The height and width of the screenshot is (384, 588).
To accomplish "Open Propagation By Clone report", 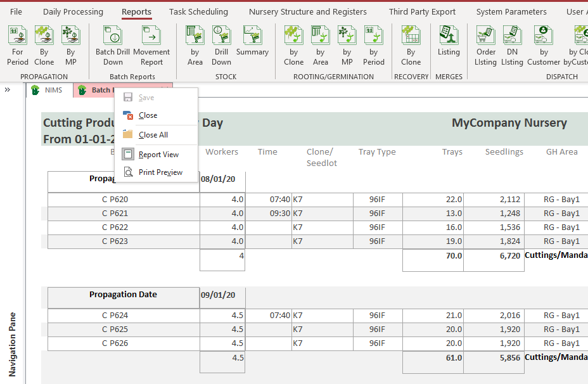I will 44,46.
